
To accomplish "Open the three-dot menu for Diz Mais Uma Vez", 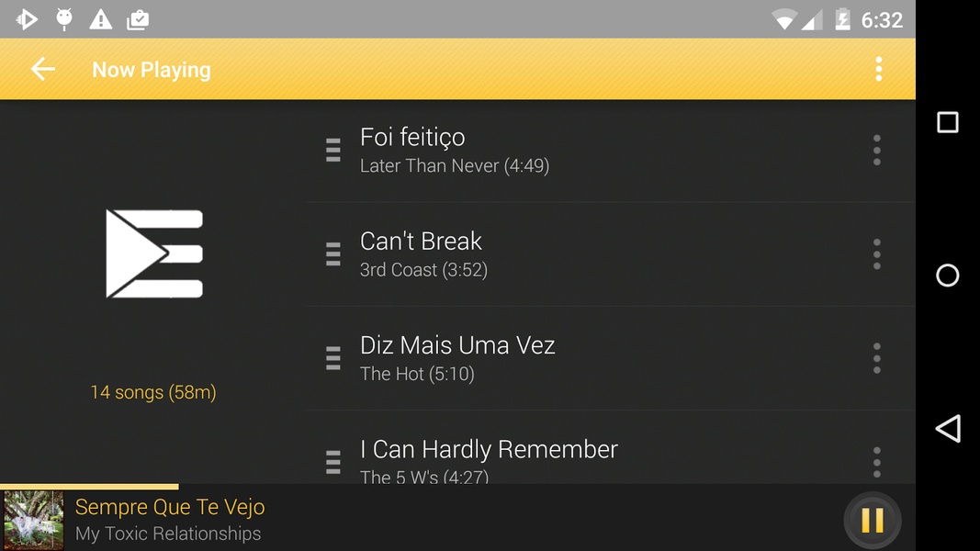I will (x=877, y=358).
